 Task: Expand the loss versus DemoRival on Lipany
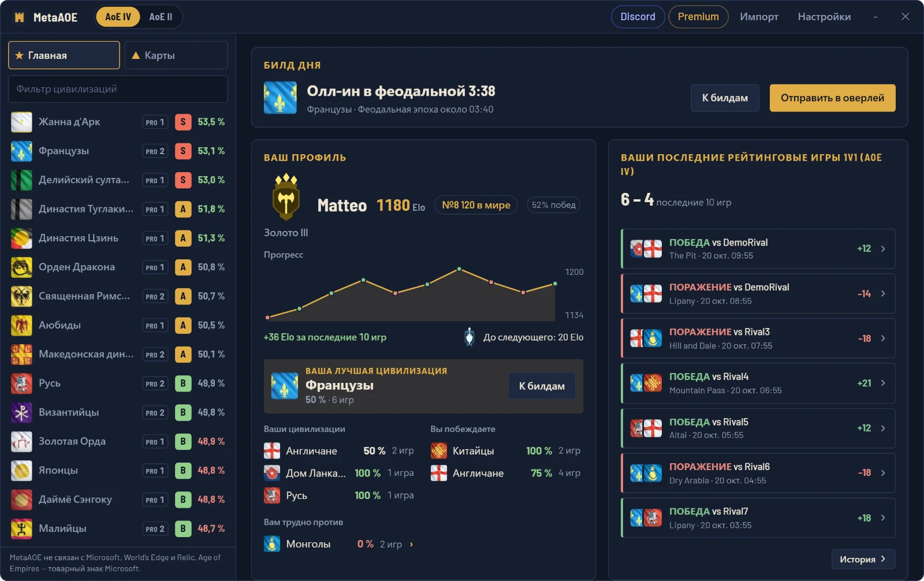758,294
